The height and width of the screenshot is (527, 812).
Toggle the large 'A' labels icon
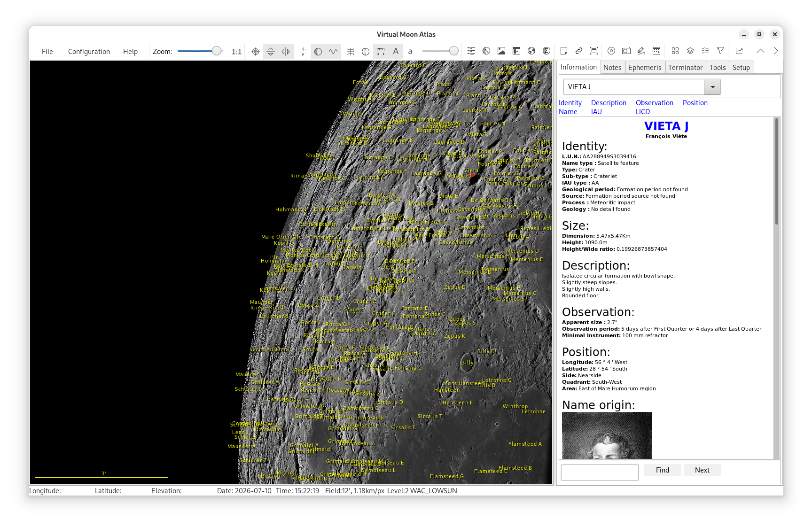tap(396, 52)
